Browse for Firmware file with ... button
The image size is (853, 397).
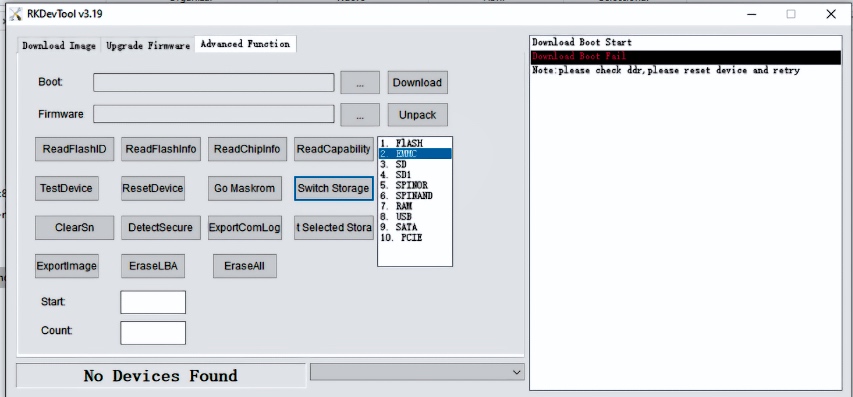tap(360, 115)
